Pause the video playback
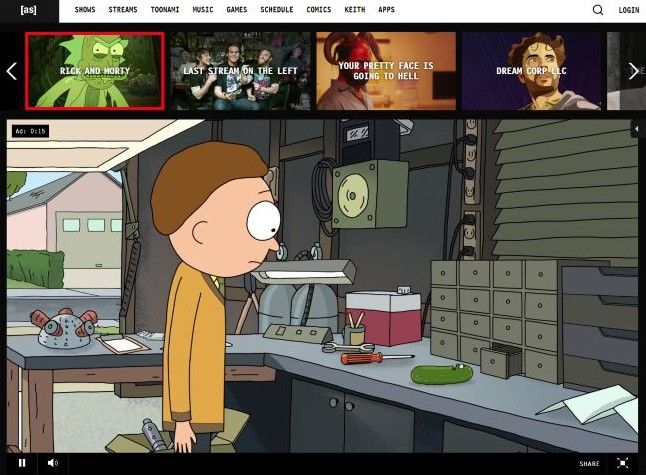The height and width of the screenshot is (475, 646). 22,463
